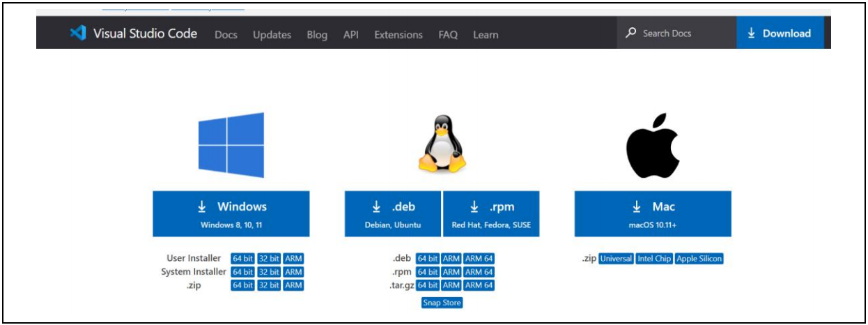Go to the Blog page
This screenshot has width=868, height=325.
(317, 34)
